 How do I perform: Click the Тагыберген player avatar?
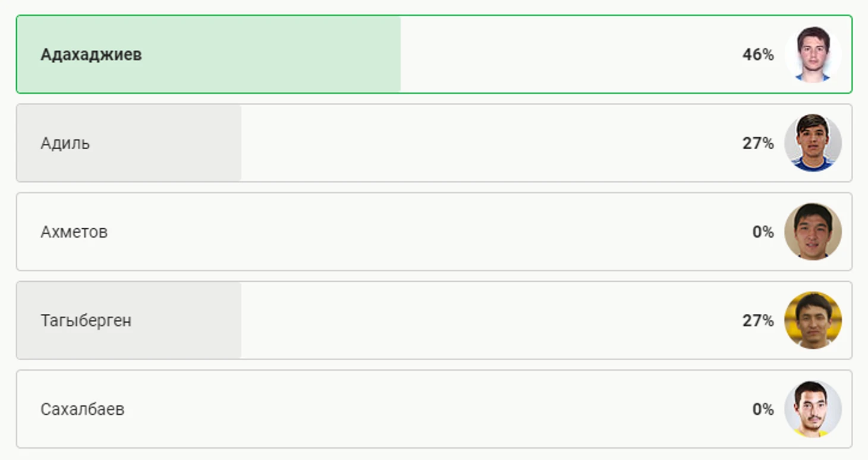tap(813, 320)
